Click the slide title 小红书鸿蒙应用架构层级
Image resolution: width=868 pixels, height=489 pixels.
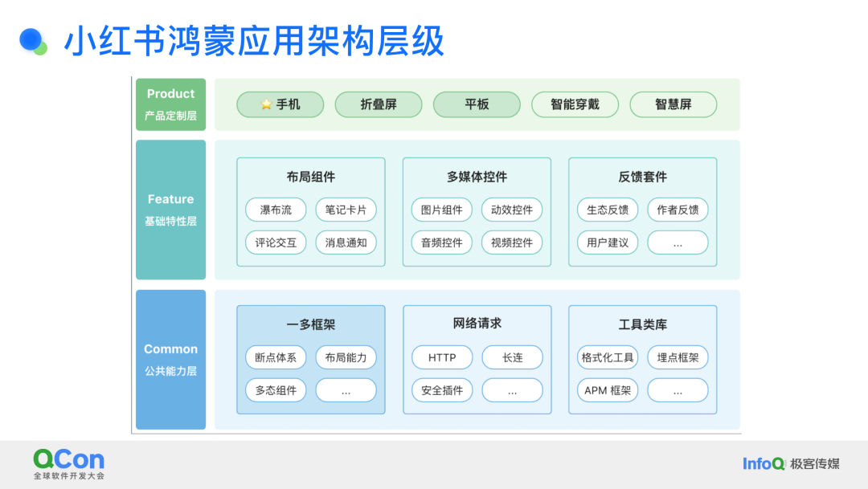click(254, 41)
